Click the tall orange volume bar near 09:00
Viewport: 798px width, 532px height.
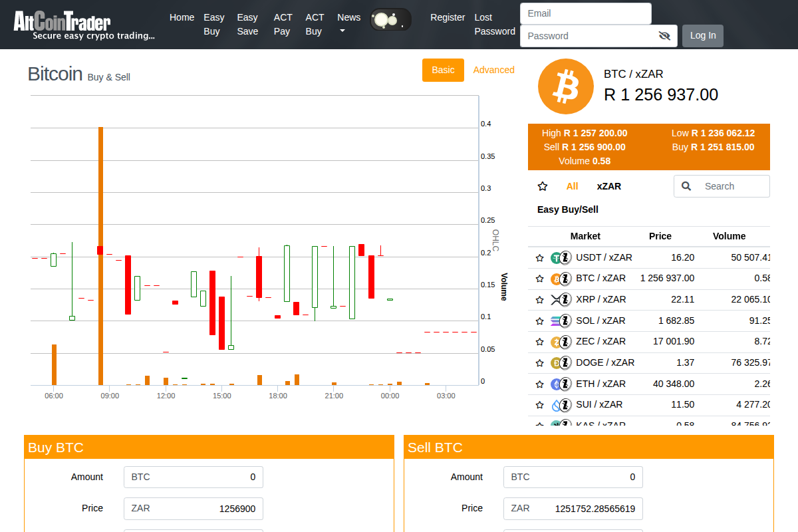[100, 256]
